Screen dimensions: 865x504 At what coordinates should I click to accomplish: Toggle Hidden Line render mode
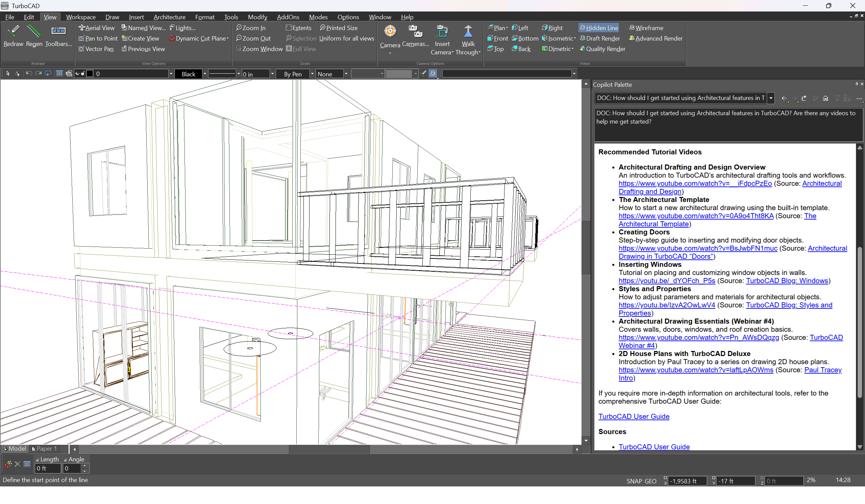(598, 28)
